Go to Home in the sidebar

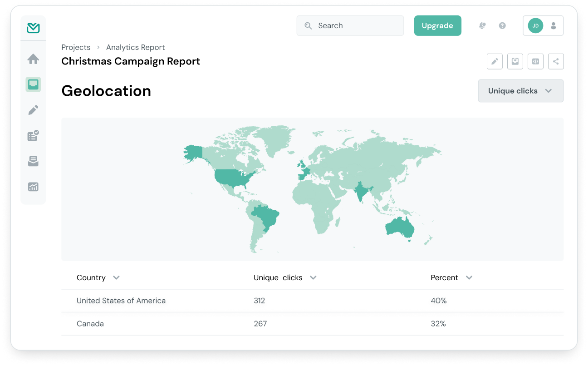(33, 59)
